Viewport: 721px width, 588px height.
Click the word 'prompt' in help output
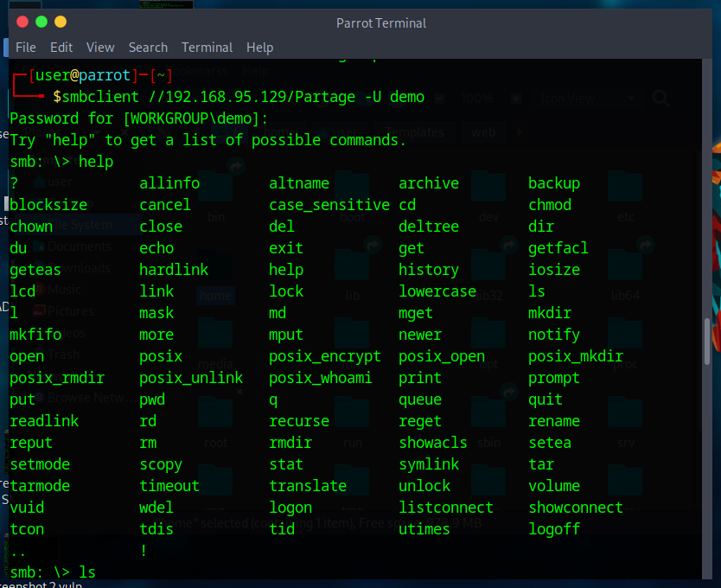554,378
